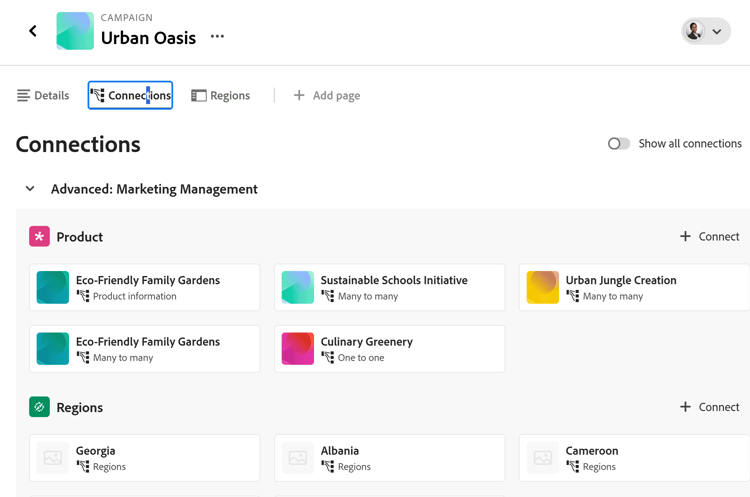Click Connect in the Regions section
The width and height of the screenshot is (750, 497).
(709, 407)
